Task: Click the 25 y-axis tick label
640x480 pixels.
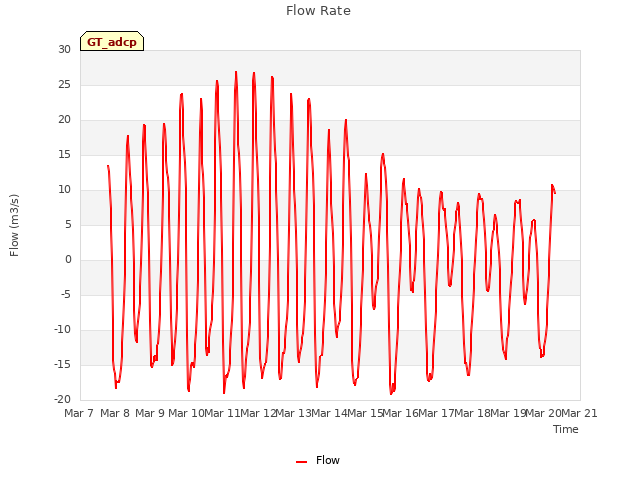Action: pos(64,84)
